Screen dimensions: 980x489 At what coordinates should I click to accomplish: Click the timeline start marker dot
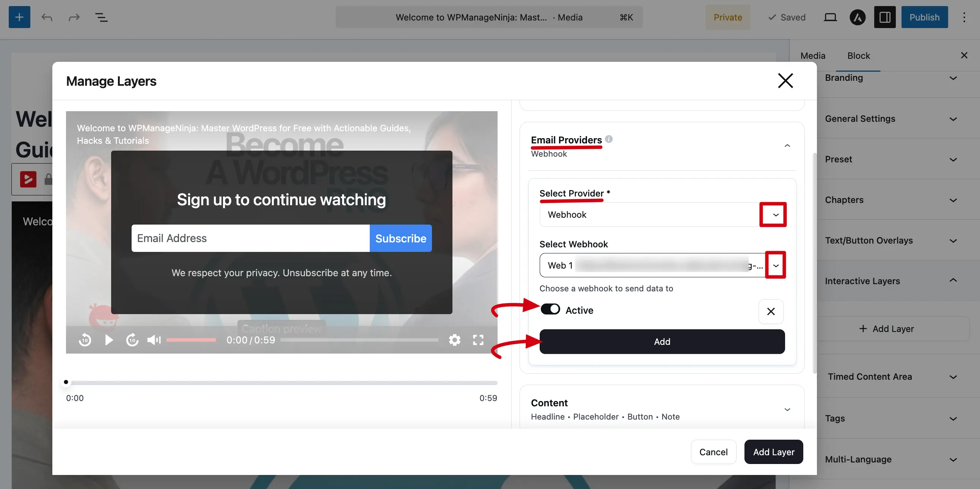tap(66, 382)
